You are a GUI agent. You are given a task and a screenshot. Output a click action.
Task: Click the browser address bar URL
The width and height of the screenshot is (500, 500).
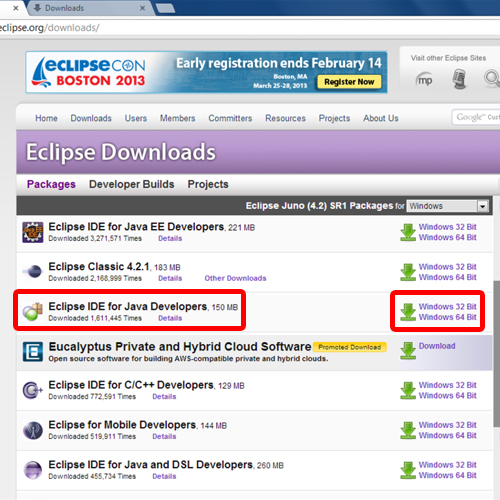tap(49, 28)
